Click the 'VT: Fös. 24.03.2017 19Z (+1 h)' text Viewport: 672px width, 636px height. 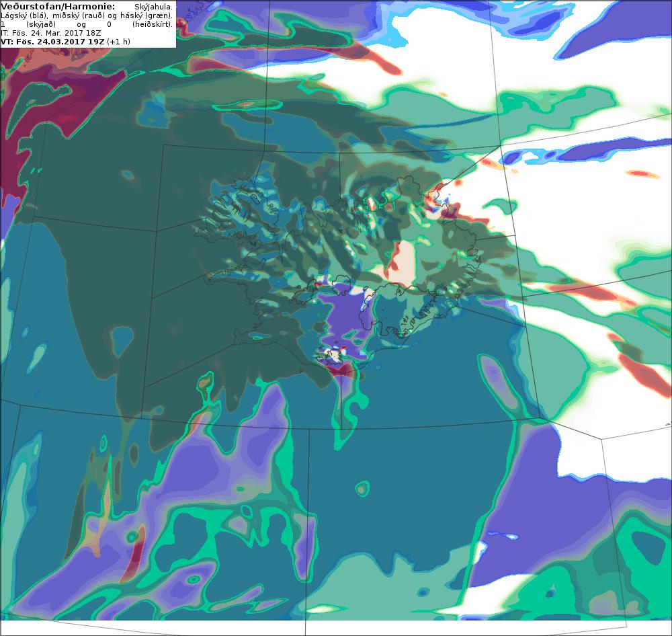click(66, 42)
